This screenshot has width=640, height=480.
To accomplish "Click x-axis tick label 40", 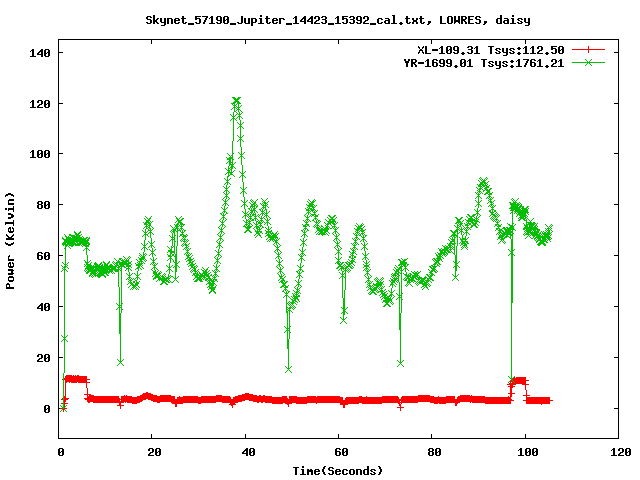I will pyautogui.click(x=248, y=452).
